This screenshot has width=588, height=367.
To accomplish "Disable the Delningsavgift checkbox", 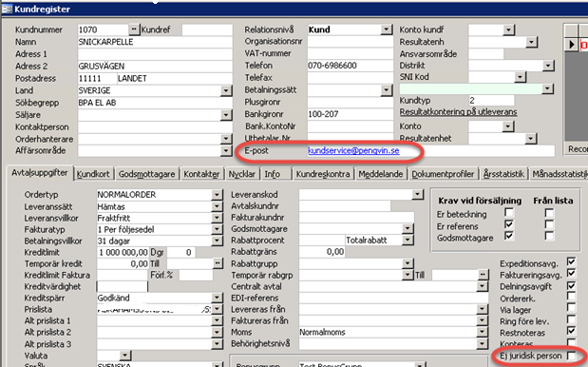I will (x=571, y=285).
